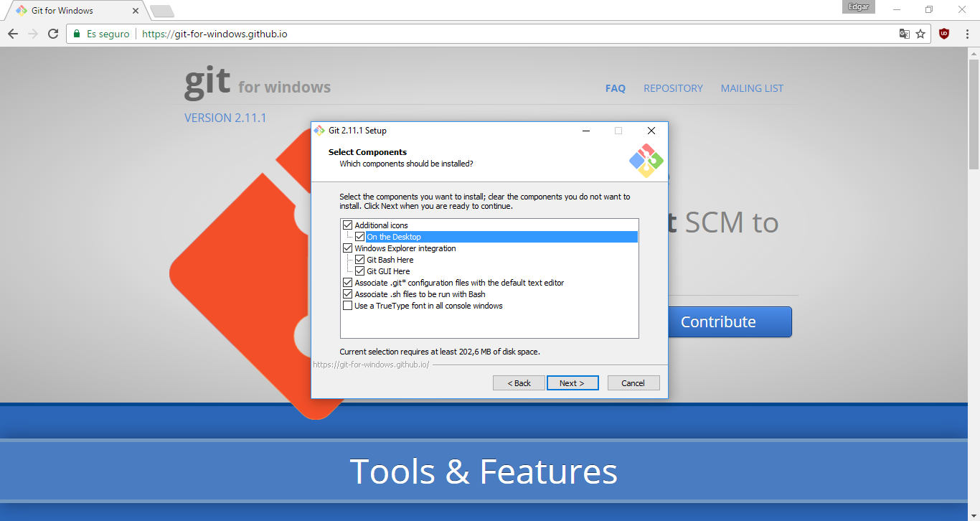Uncheck On the Desktop checkbox
980x521 pixels.
coord(360,237)
